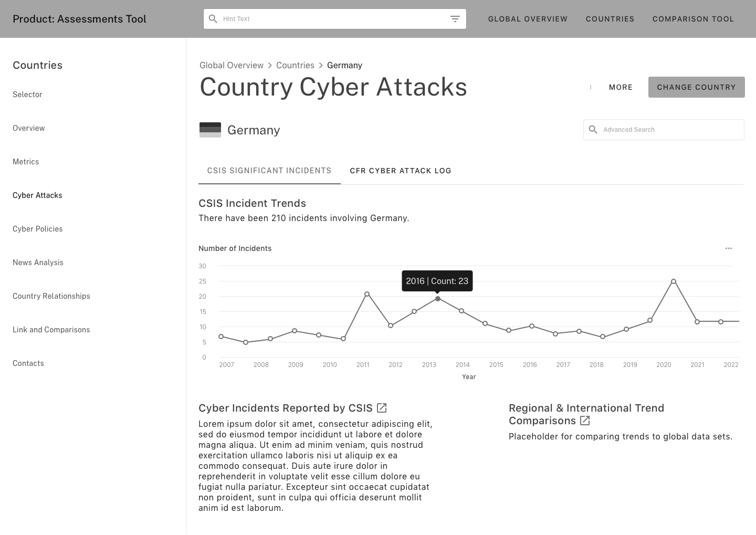
Task: Open Link and Comparisons in sidebar
Action: 51,330
